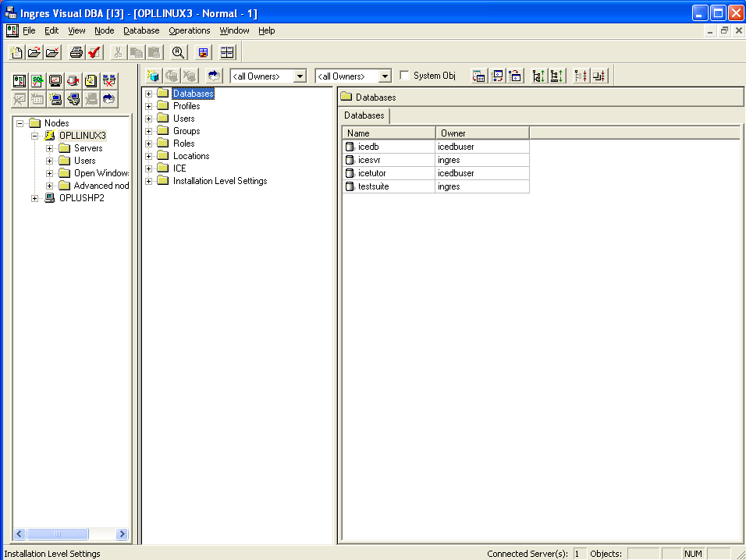Click the new window icon right of System Obj
The height and width of the screenshot is (560, 746).
478,76
